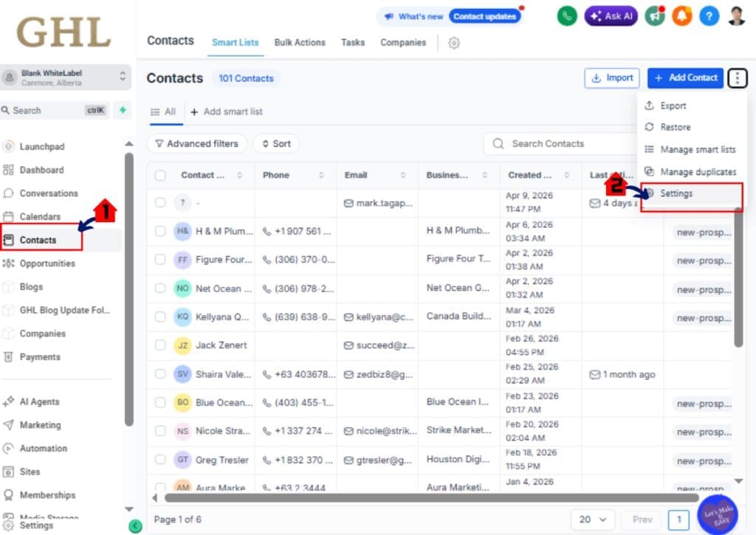Select all contacts using the header checkbox
This screenshot has width=756, height=535.
160,175
